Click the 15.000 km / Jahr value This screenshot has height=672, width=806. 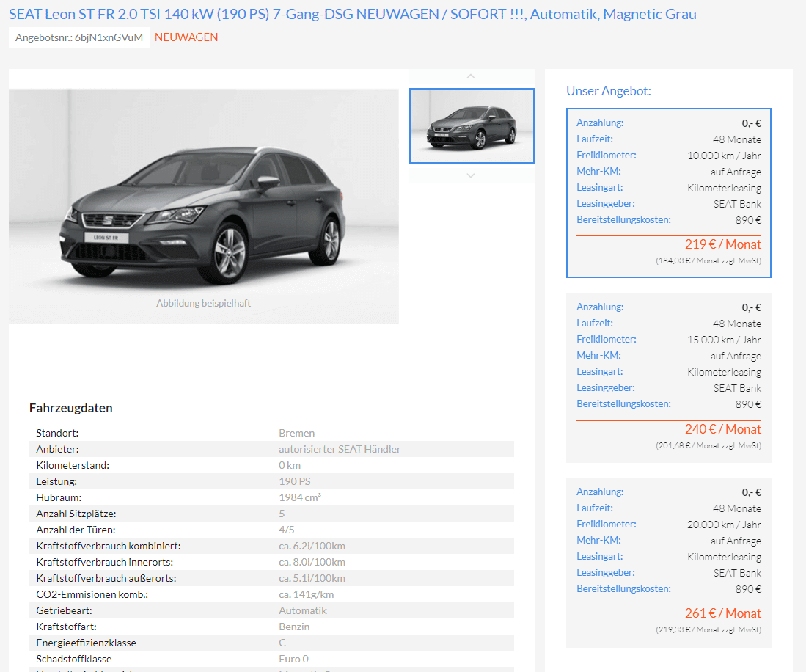(725, 340)
